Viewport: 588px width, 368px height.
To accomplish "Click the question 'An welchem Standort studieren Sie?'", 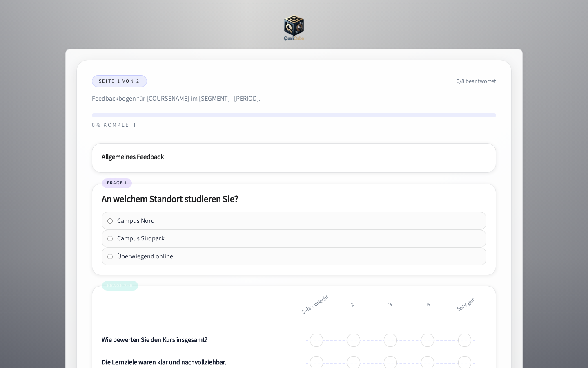I will pyautogui.click(x=170, y=199).
